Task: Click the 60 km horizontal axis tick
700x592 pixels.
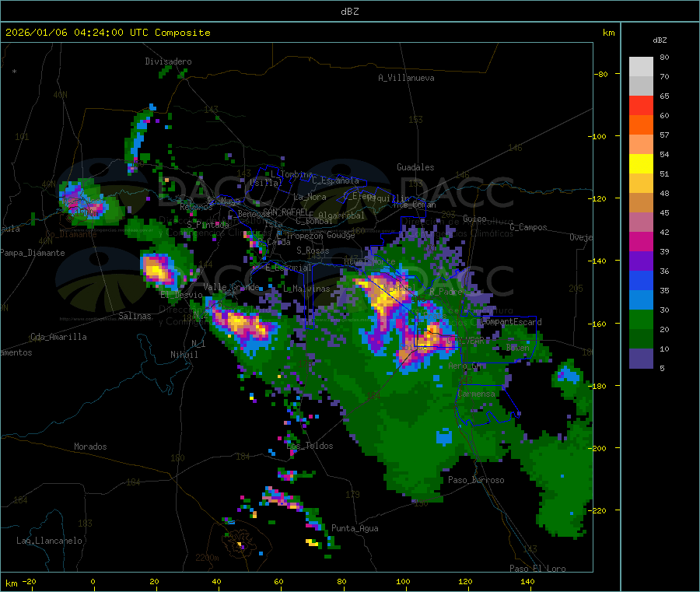Action: point(278,581)
